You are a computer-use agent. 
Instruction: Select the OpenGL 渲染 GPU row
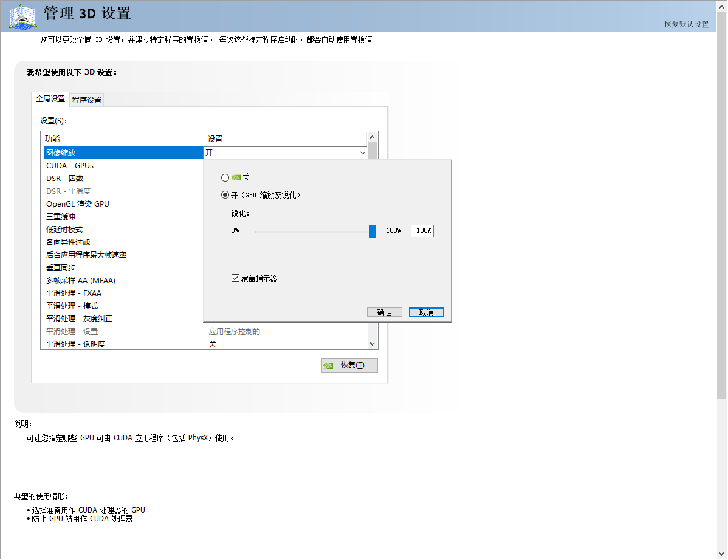pos(123,203)
